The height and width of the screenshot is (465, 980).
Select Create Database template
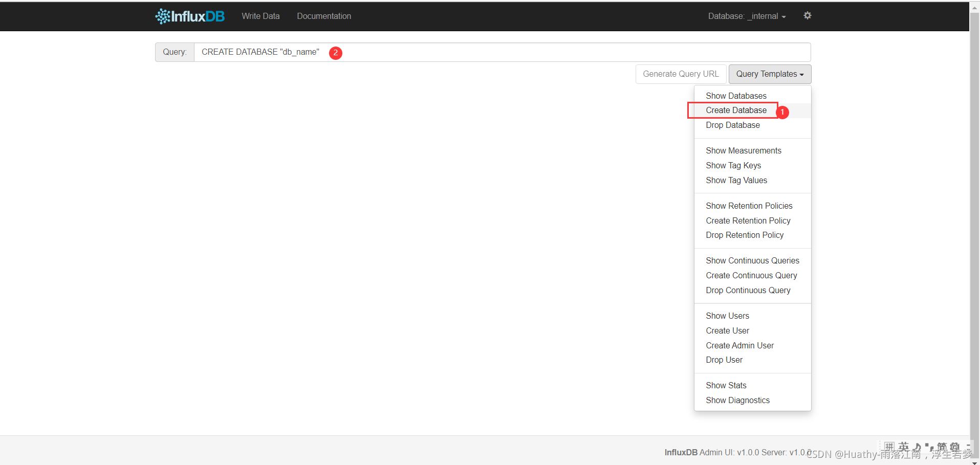tap(752, 110)
